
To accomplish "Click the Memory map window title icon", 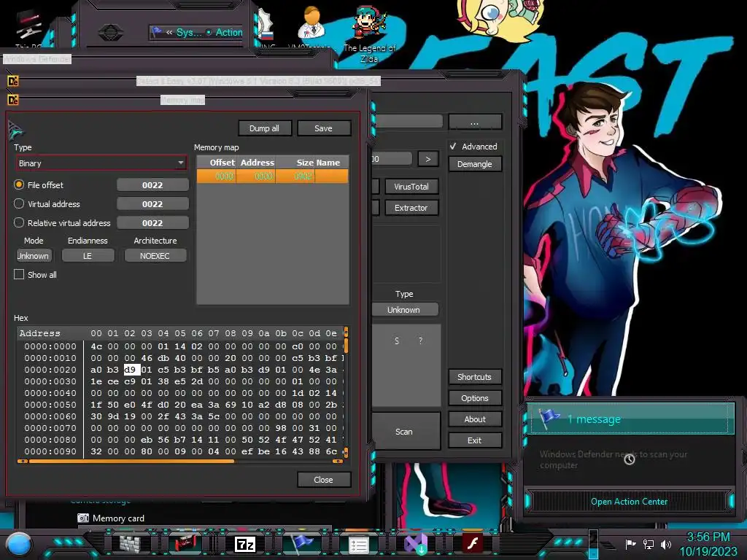I will point(13,100).
